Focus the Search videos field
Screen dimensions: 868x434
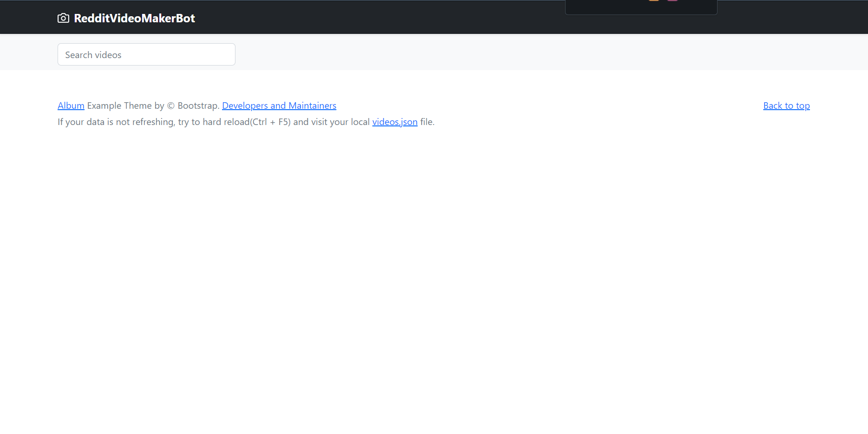(x=146, y=54)
